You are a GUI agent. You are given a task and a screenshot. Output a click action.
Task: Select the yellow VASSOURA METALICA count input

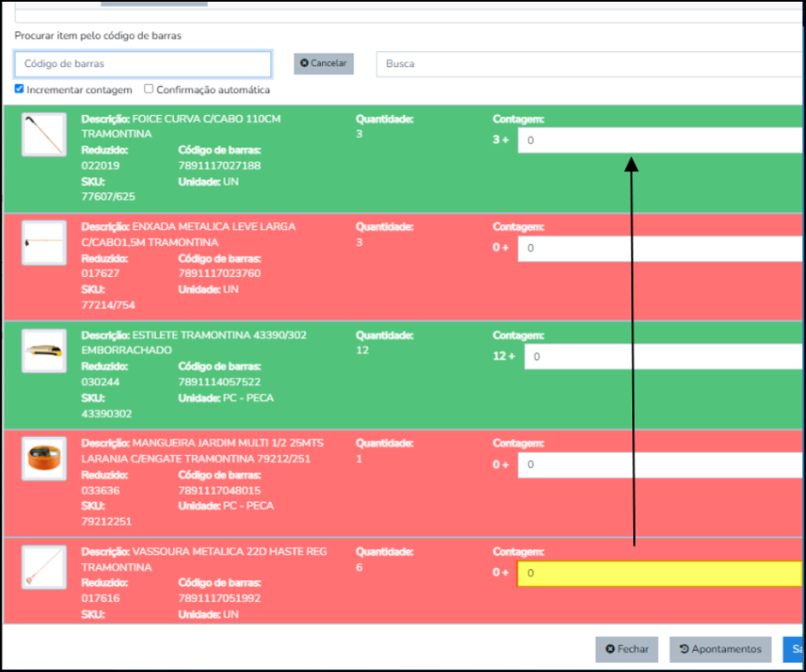pyautogui.click(x=659, y=573)
